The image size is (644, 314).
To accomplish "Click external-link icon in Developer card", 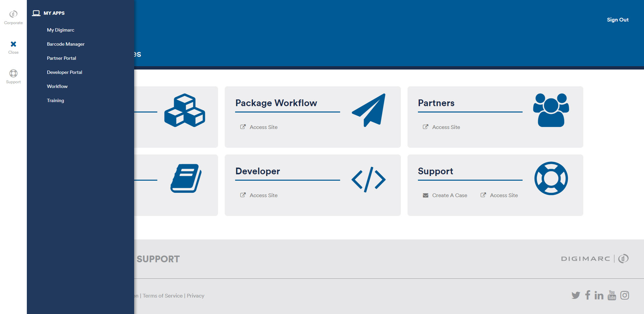I will tap(243, 195).
